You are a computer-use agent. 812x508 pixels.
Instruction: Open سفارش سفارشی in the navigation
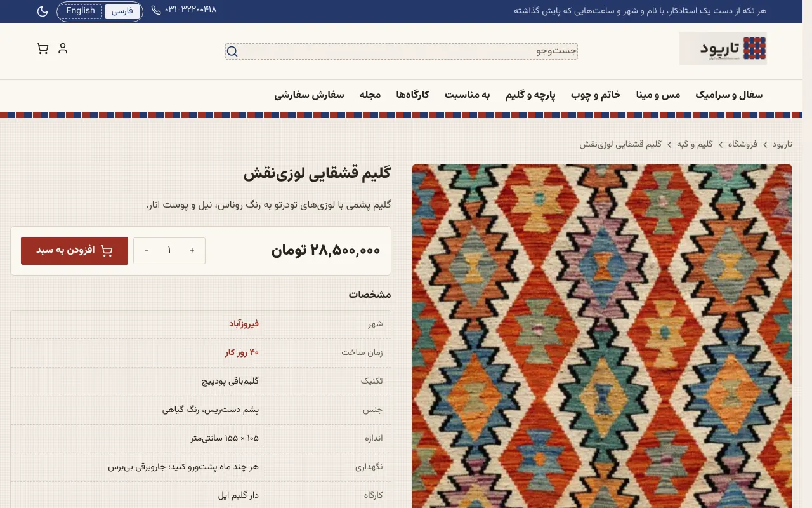tap(309, 95)
